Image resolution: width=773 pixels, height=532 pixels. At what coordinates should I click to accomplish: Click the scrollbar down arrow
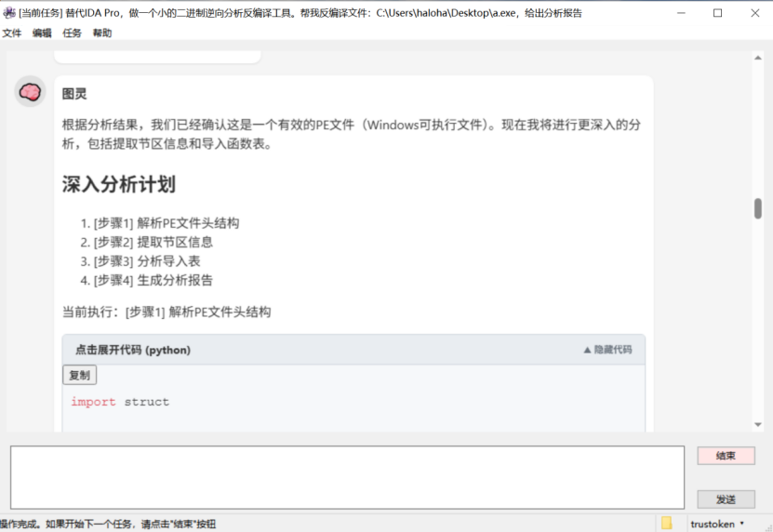click(758, 424)
